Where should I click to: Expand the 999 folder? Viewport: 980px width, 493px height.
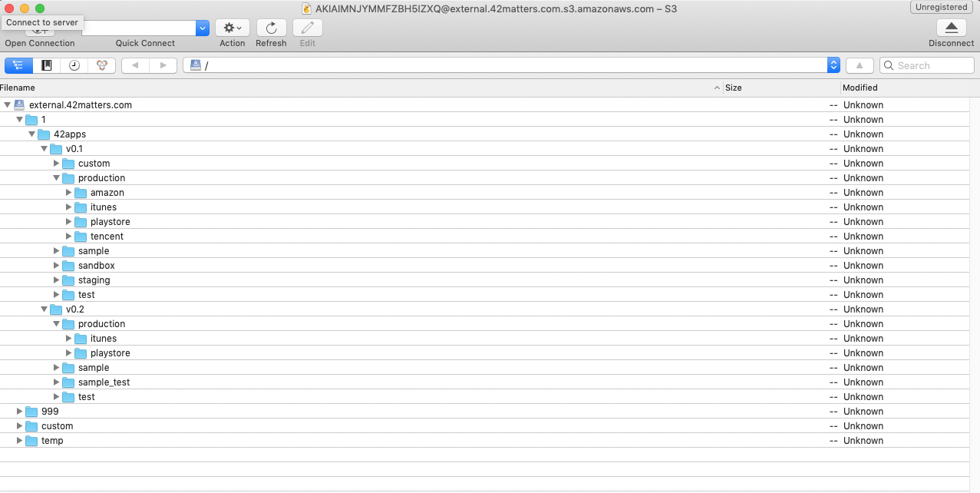coord(19,412)
